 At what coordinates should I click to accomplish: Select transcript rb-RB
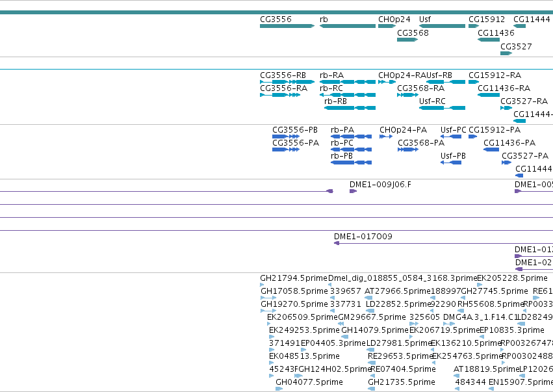point(350,108)
